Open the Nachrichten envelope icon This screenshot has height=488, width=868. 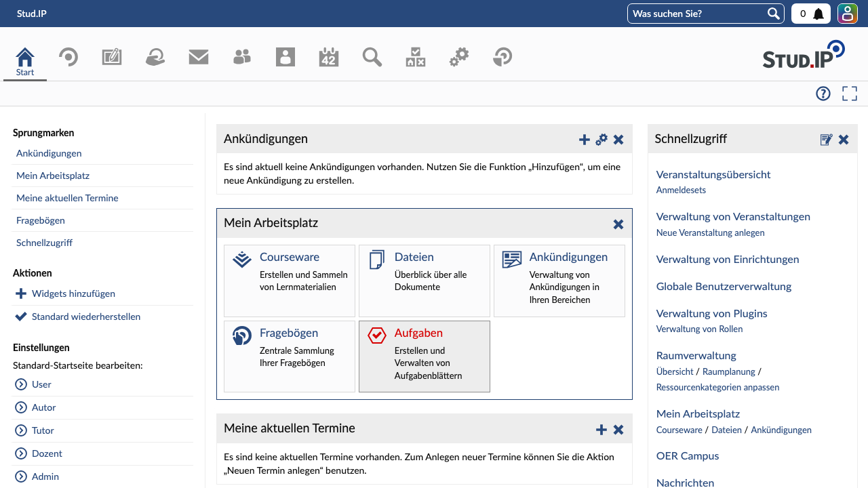click(x=199, y=57)
